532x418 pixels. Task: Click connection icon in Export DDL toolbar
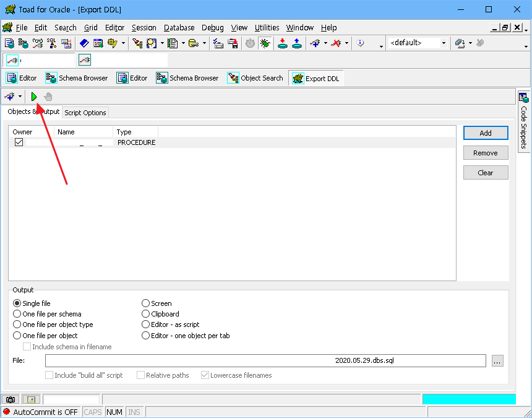point(10,97)
